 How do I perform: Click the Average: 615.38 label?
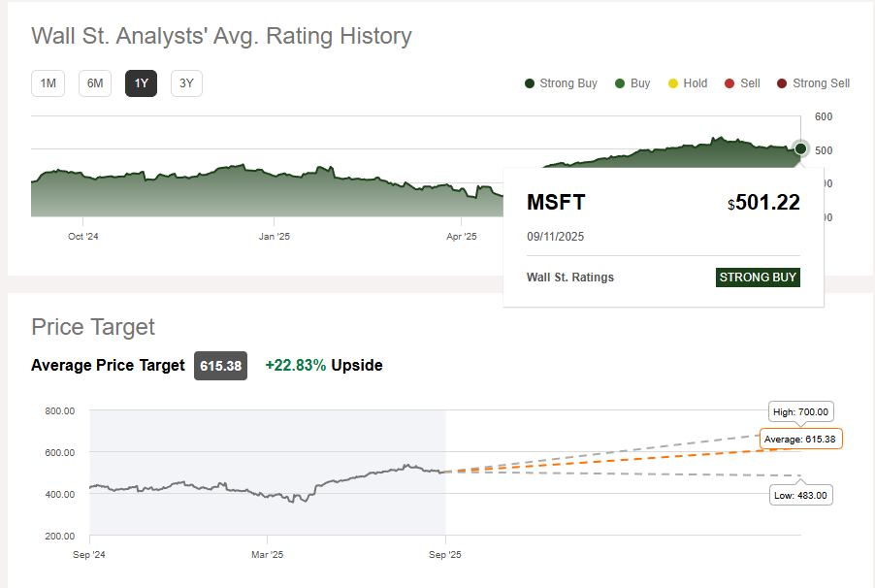click(800, 439)
